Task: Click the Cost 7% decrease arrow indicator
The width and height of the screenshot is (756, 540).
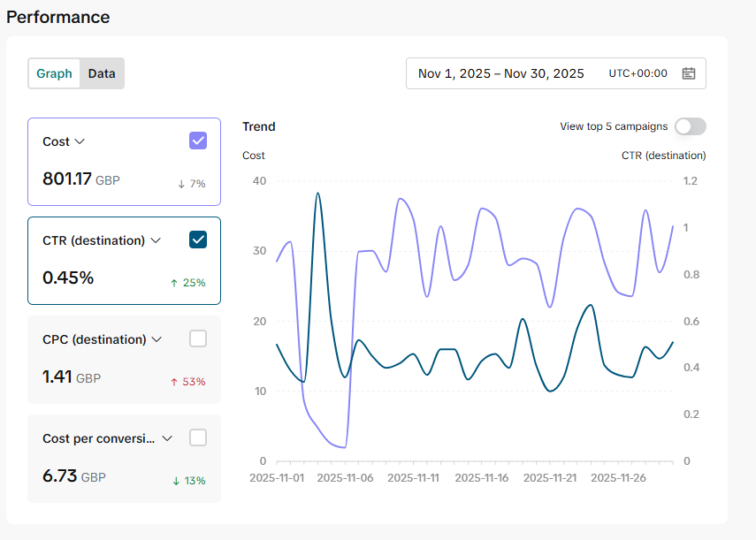Action: click(x=181, y=184)
